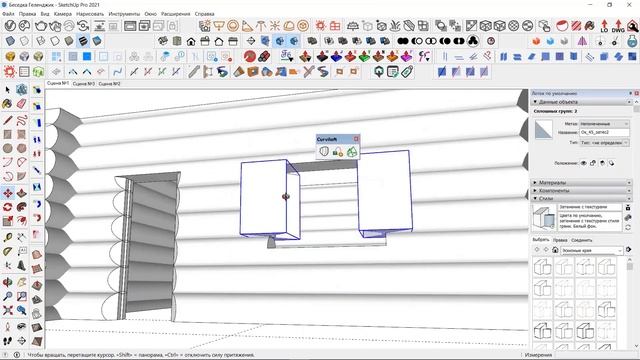
Task: Select the Line pencil tool
Action: (x=7, y=120)
